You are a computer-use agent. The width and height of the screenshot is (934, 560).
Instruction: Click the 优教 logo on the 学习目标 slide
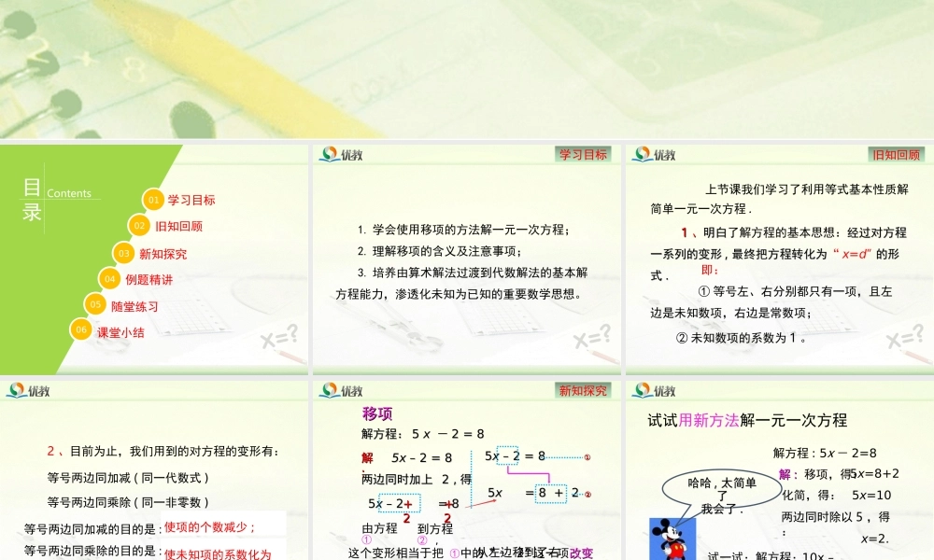tap(341, 154)
